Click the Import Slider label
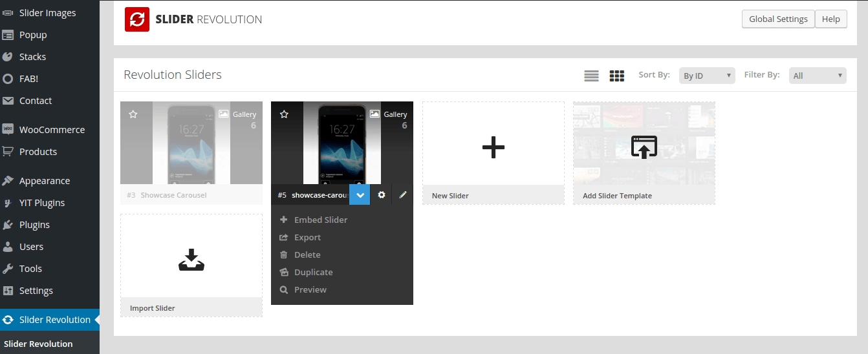 pos(153,308)
